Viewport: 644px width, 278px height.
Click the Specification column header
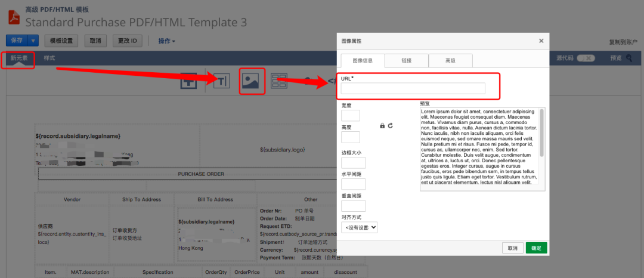point(157,272)
